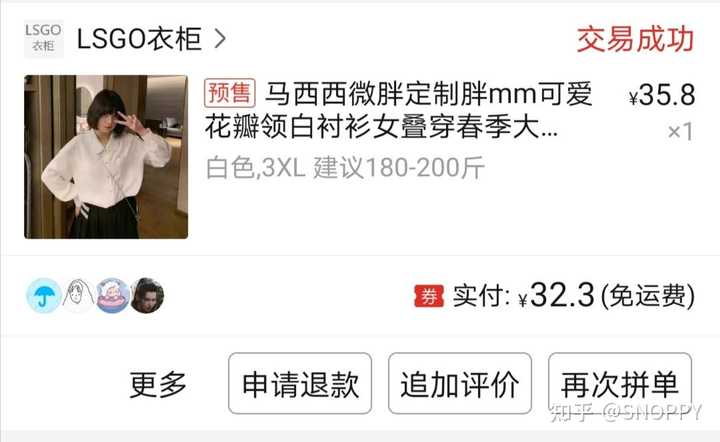This screenshot has width=720, height=442.
Task: View the 交易成功 order status
Action: 635,39
